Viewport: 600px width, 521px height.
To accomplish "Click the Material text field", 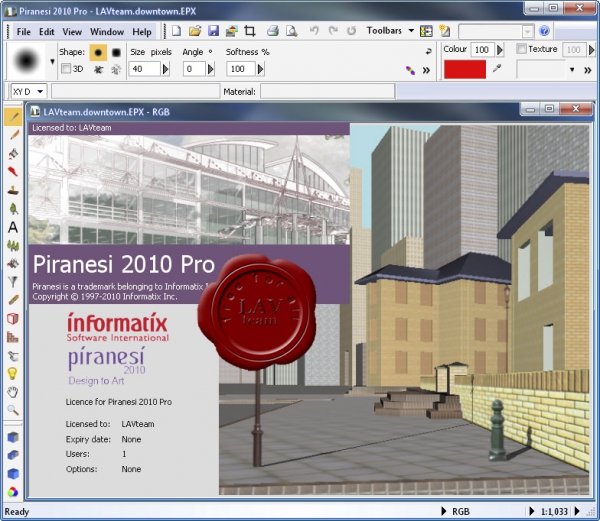I will point(328,92).
